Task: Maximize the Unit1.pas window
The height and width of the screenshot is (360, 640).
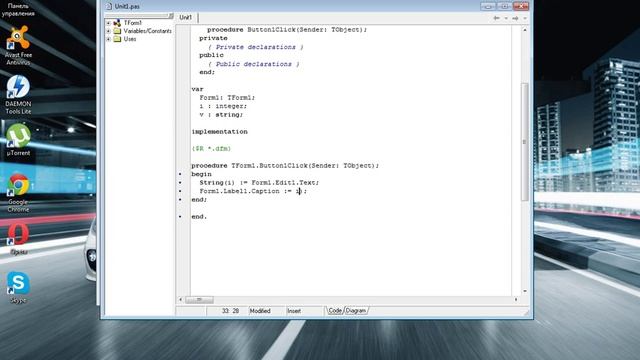Action: point(504,6)
